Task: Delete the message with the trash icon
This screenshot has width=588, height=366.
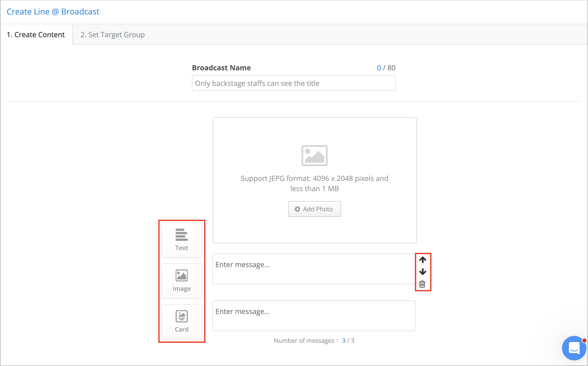Action: (422, 284)
